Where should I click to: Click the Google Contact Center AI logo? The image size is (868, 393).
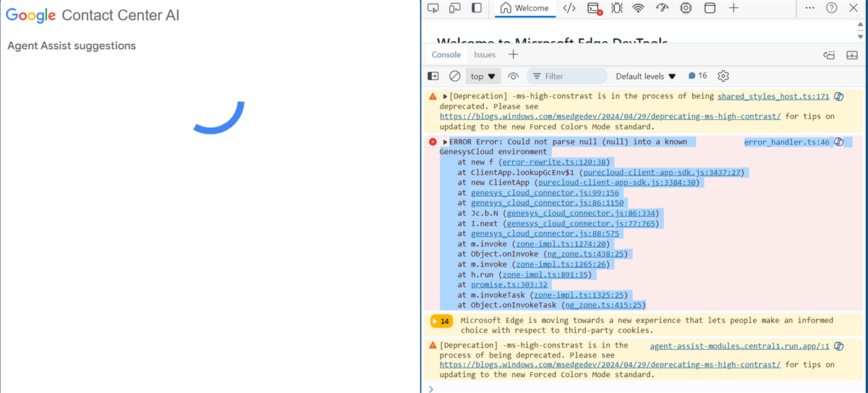(93, 15)
